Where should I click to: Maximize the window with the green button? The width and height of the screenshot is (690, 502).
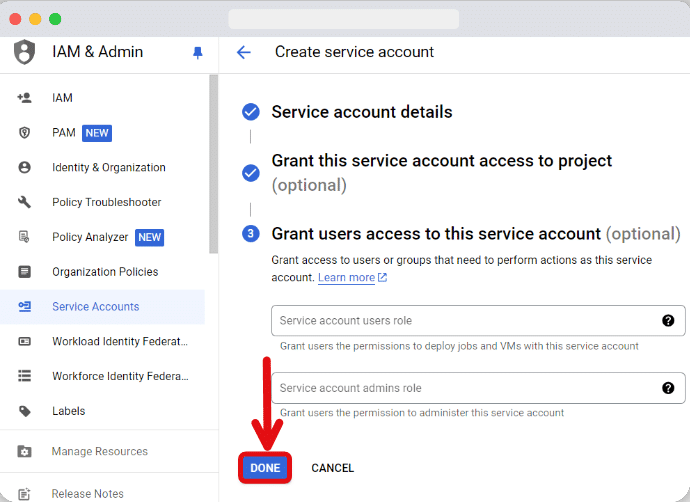coord(55,19)
